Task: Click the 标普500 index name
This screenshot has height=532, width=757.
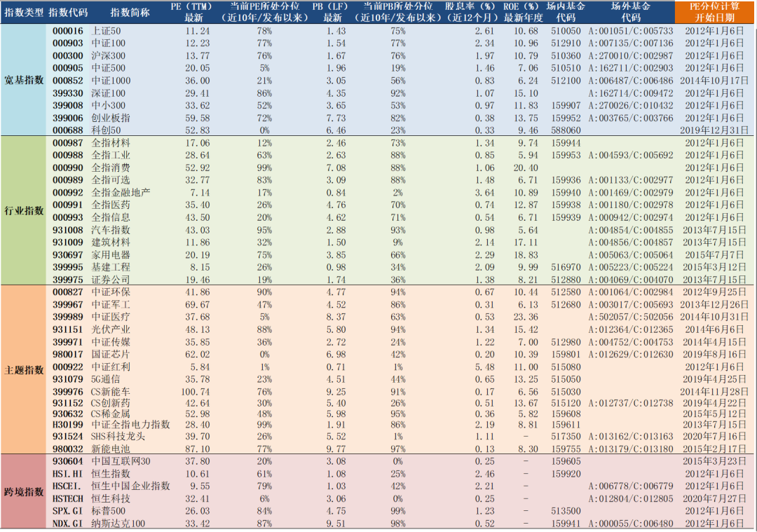Action: click(108, 511)
